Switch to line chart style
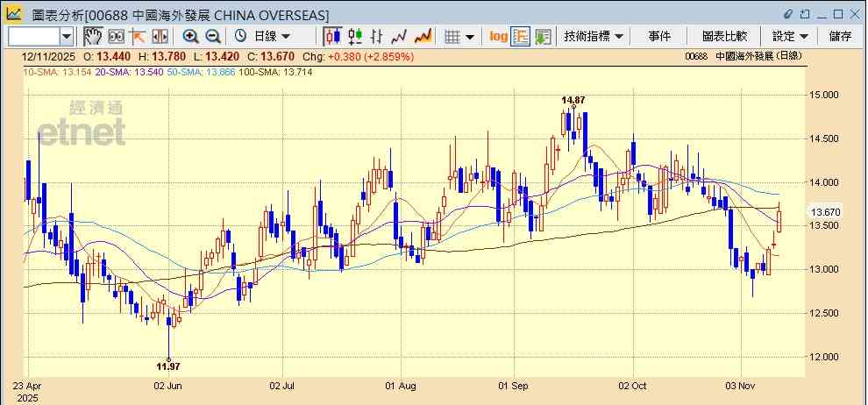The image size is (868, 405). tap(399, 37)
